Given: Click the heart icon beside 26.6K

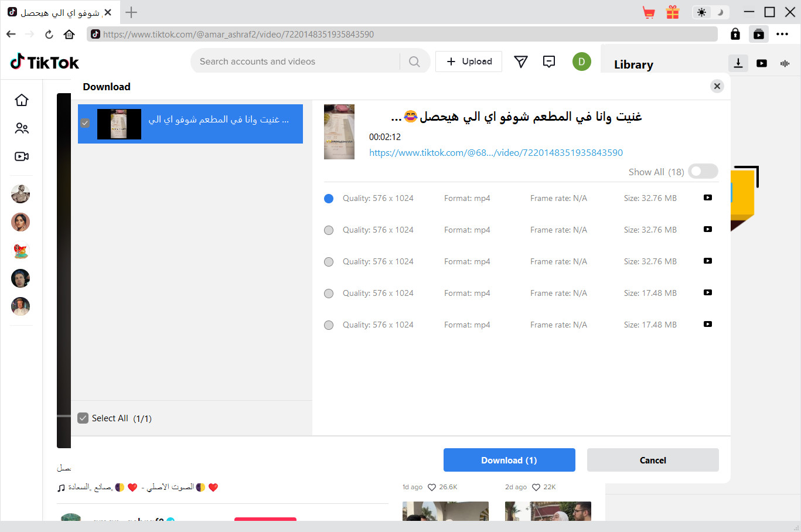Looking at the screenshot, I should 432,487.
